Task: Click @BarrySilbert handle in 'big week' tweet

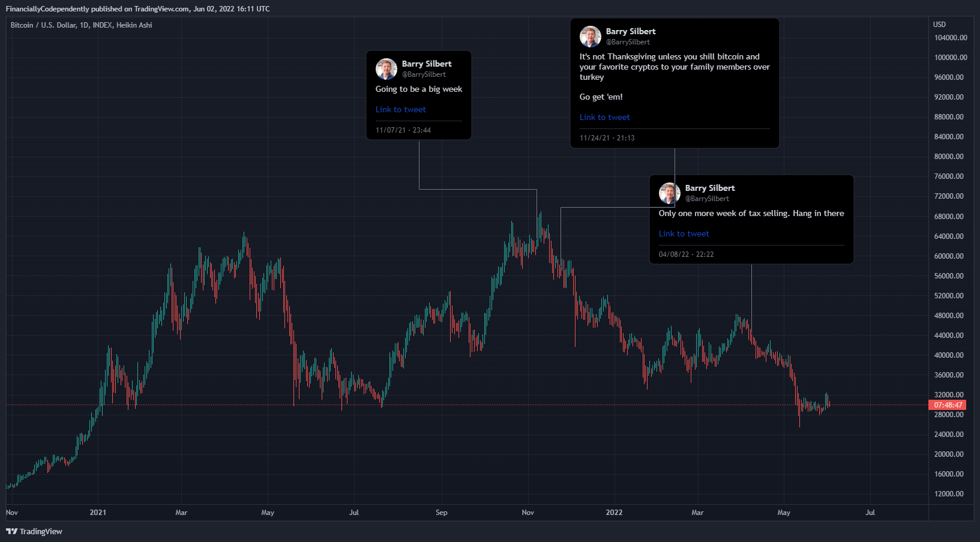Action: pos(424,74)
